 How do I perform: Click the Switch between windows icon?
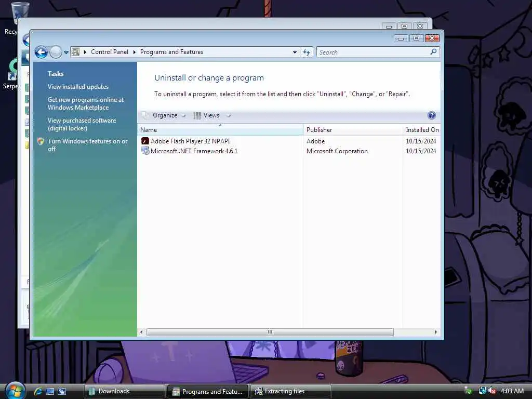[x=62, y=391]
